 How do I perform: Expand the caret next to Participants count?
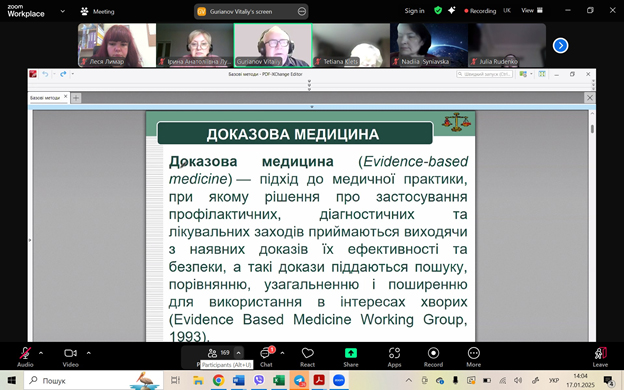click(x=238, y=353)
